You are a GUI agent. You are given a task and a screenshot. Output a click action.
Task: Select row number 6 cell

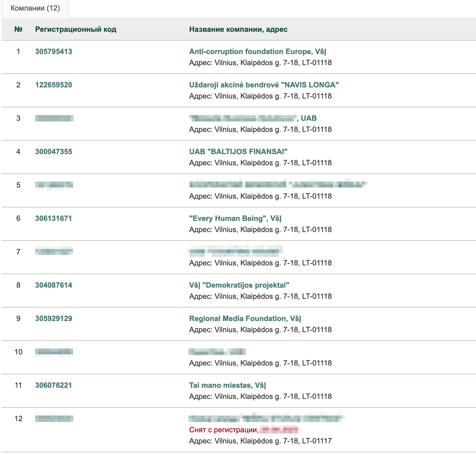coord(18,218)
